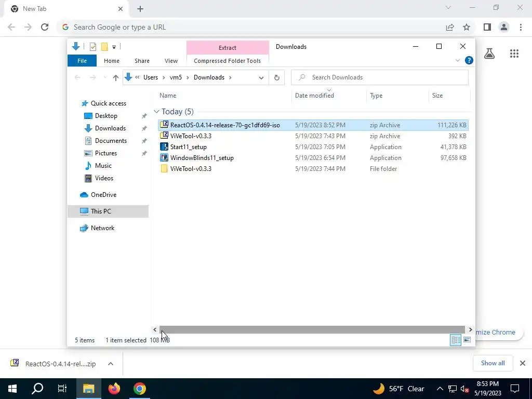Viewport: 532px width, 399px height.
Task: Click Users in the address breadcrumb
Action: click(151, 77)
